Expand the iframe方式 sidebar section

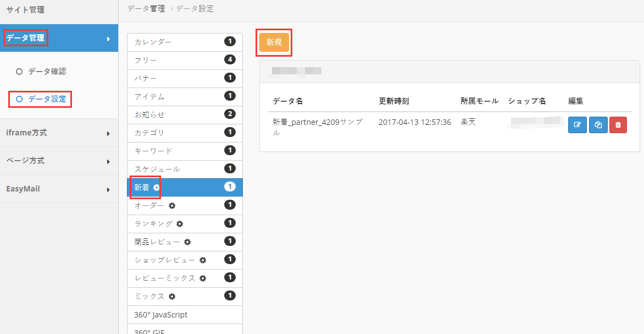tap(59, 133)
